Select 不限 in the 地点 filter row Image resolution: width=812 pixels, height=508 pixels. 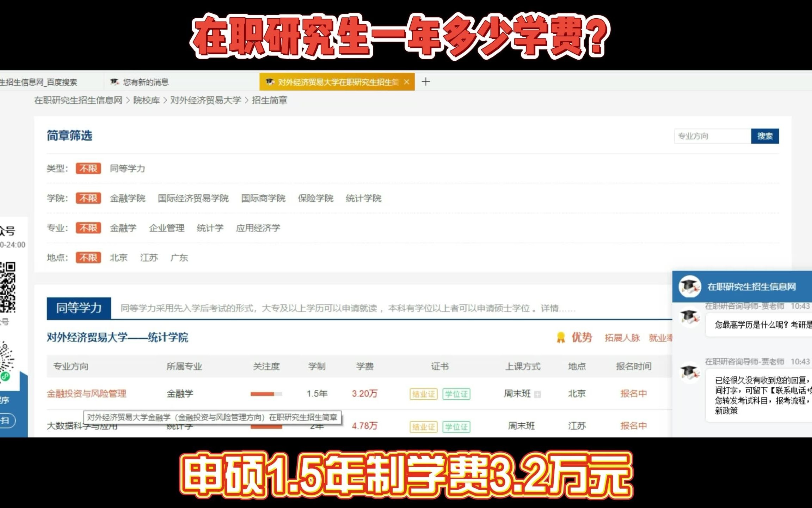(88, 258)
